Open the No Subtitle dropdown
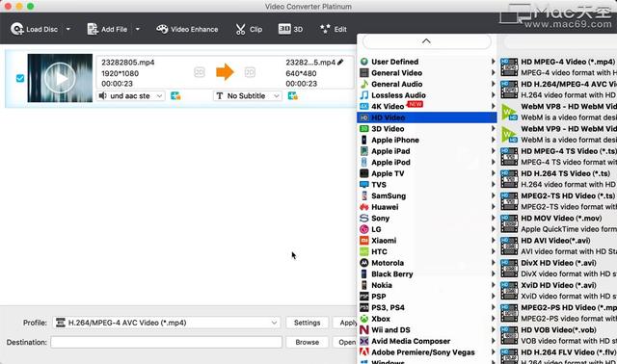Viewport: 617px width, 364px height. coord(248,96)
